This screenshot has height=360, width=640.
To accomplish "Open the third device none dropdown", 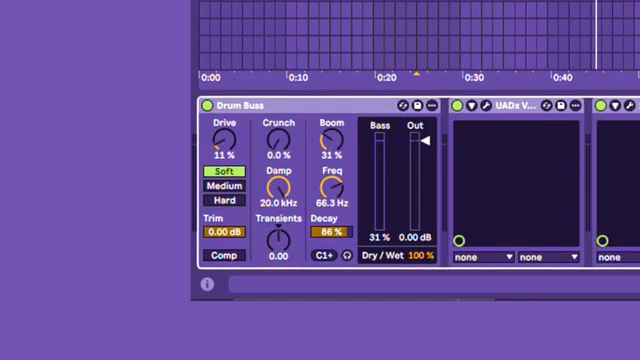I will (x=618, y=257).
